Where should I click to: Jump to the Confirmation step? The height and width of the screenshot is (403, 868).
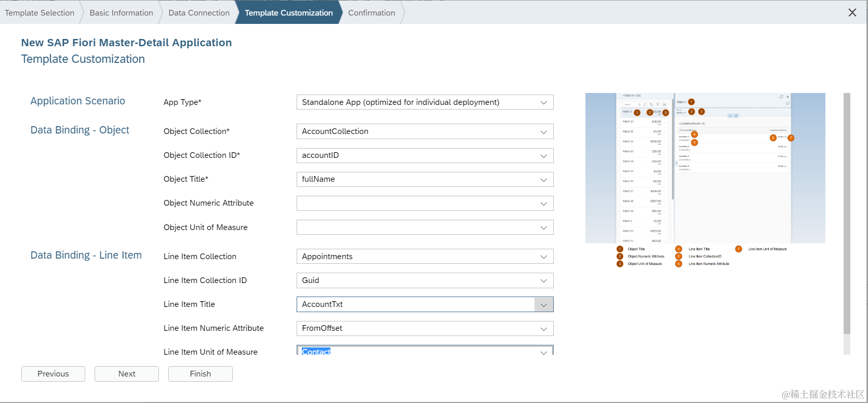pos(371,12)
